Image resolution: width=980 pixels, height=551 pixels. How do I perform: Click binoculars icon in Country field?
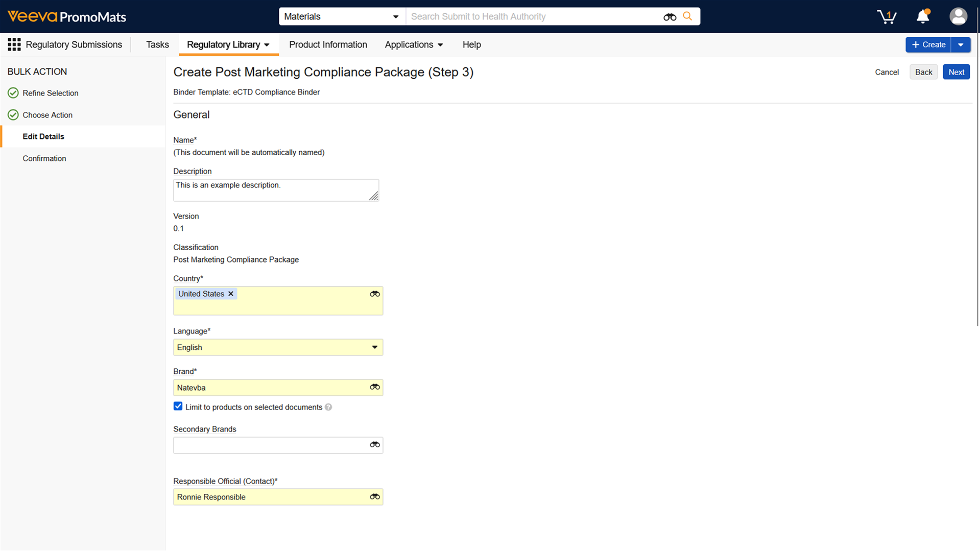point(375,294)
